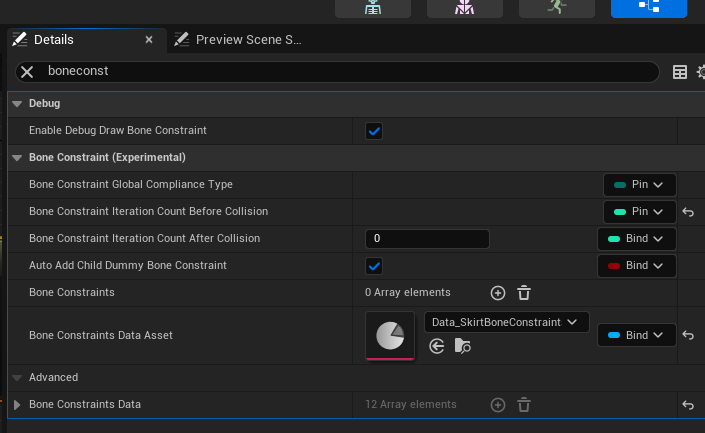This screenshot has width=705, height=433.
Task: Select Auto Add Child Dummy Bone Constraint label
Action: pyautogui.click(x=128, y=265)
